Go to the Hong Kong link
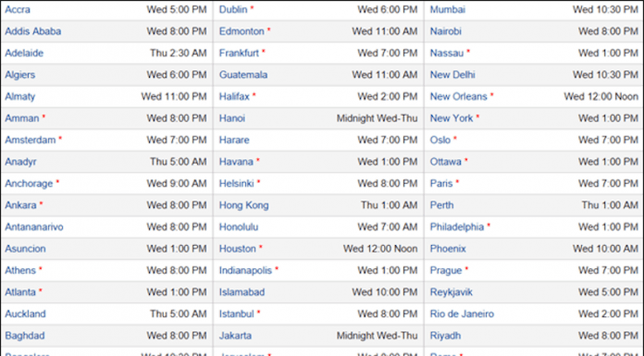 pyautogui.click(x=243, y=205)
